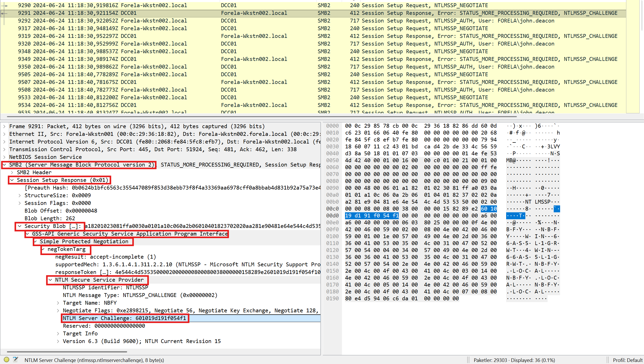Open expert information via yellow status circle

(7, 359)
